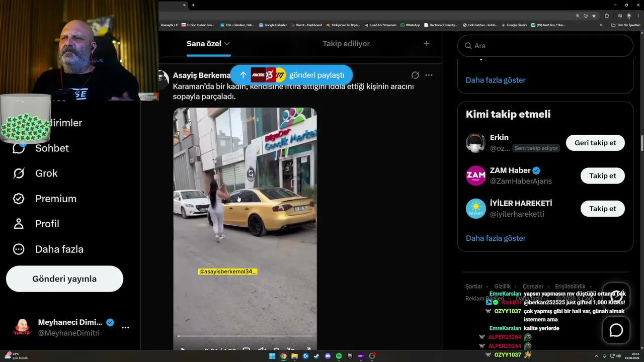Click the floating Grok button
Image resolution: width=644 pixels, height=362 pixels.
point(616,296)
